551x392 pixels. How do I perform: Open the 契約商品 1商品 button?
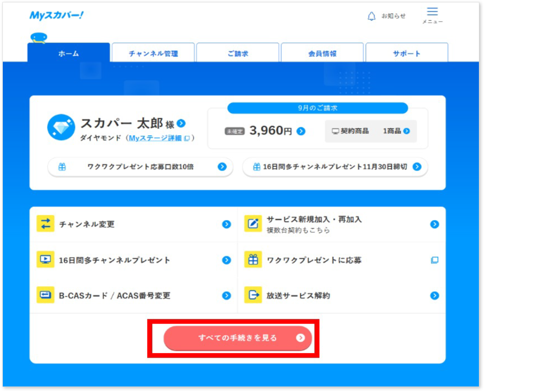[x=371, y=131]
